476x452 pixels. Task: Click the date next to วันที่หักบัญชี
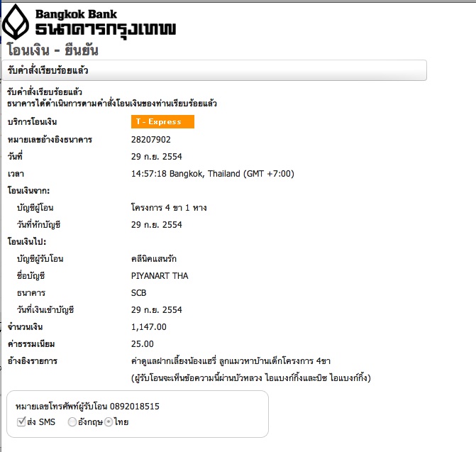coord(157,225)
